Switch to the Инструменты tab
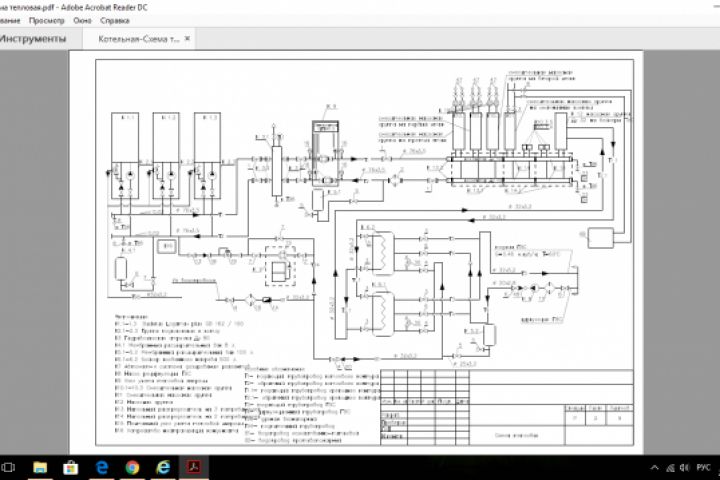Viewport: 720px width, 480px height. pyautogui.click(x=33, y=39)
